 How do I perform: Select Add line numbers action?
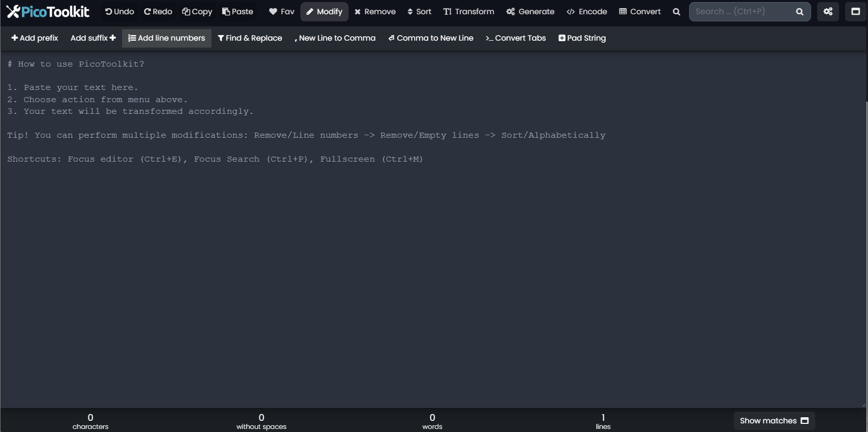coord(167,38)
